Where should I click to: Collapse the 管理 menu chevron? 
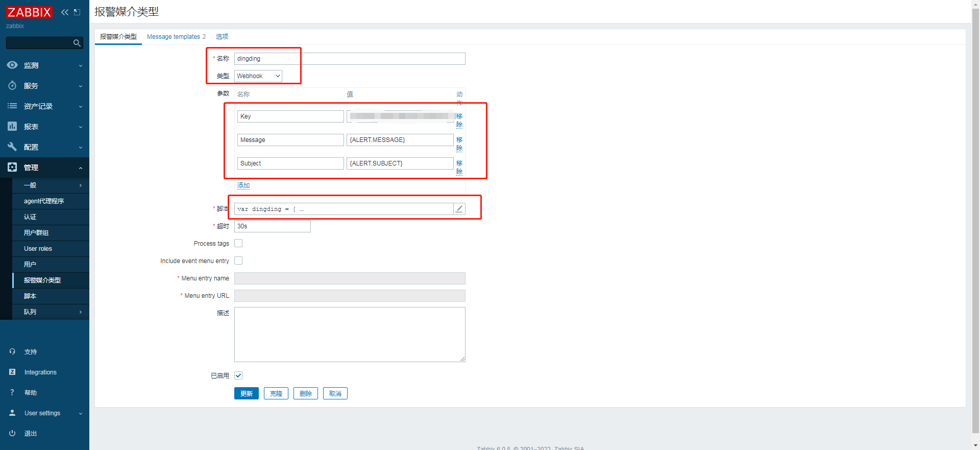[81, 168]
